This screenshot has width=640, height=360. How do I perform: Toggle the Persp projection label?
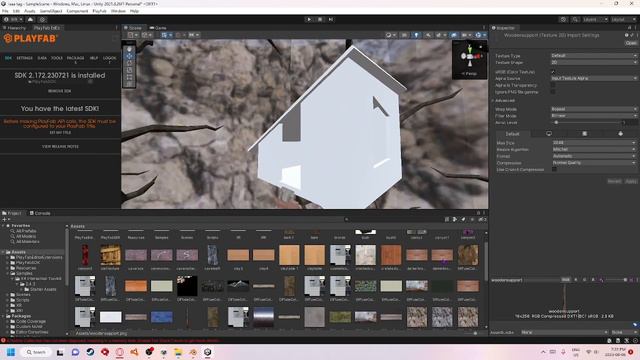point(469,74)
